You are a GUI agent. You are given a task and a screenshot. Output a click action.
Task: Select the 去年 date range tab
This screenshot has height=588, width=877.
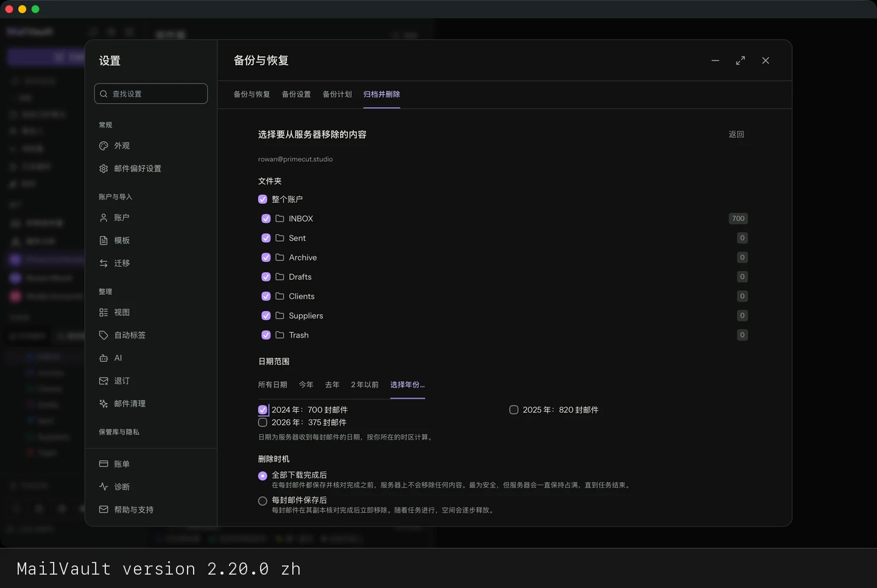(x=333, y=385)
